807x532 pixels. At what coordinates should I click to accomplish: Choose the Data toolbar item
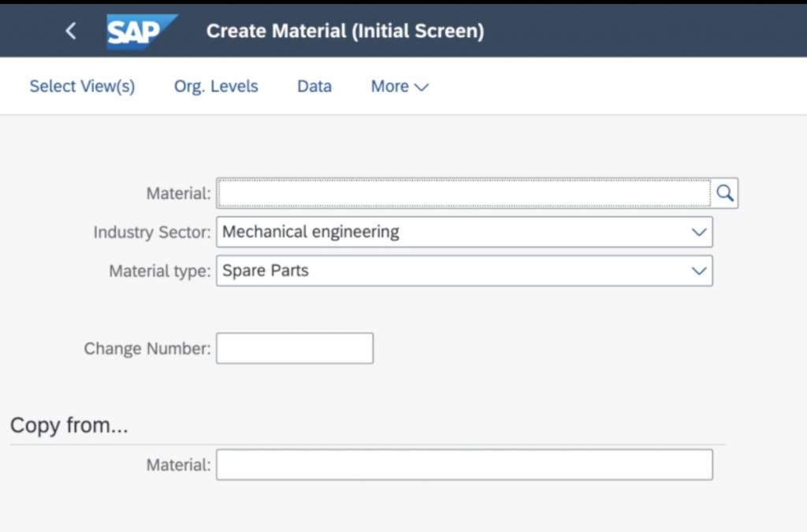click(x=314, y=87)
